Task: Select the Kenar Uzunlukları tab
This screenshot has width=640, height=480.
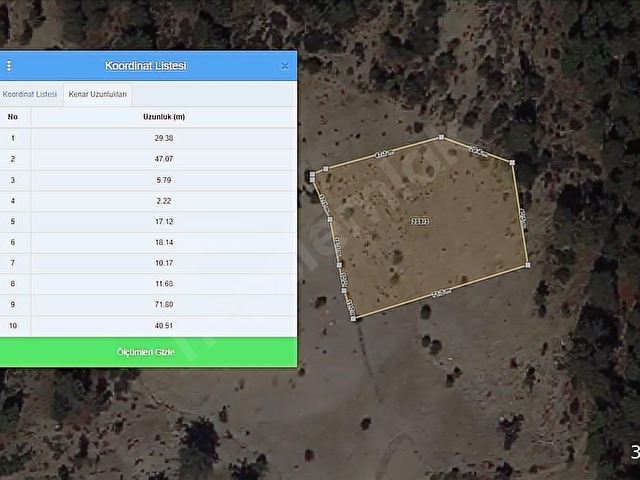Action: coord(98,94)
